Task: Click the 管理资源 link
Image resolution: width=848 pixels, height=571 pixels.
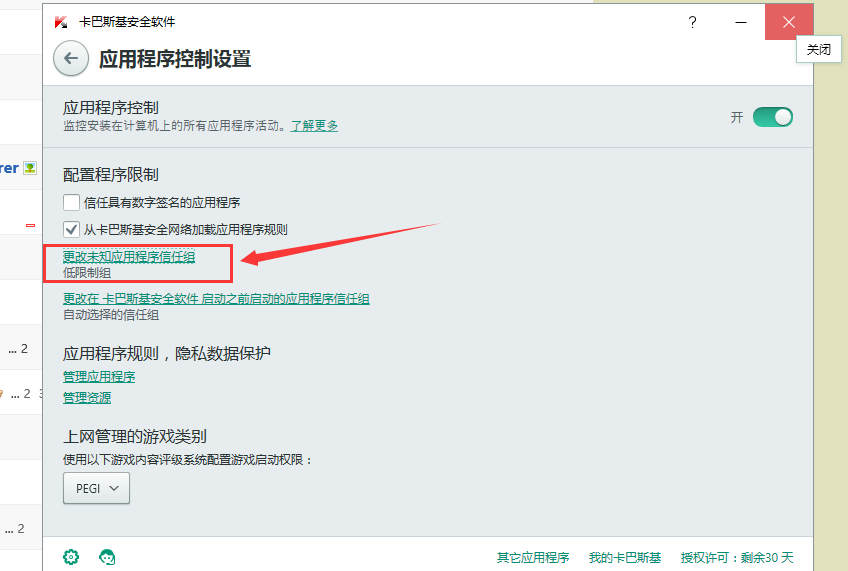Action: tap(87, 398)
